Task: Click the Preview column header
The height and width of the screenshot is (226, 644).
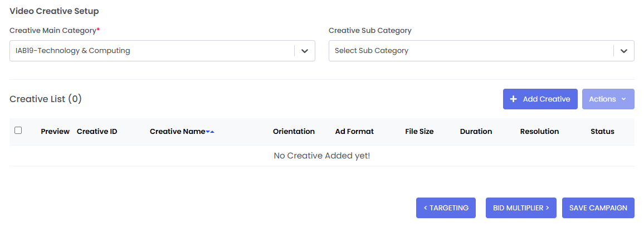Action: click(x=55, y=132)
